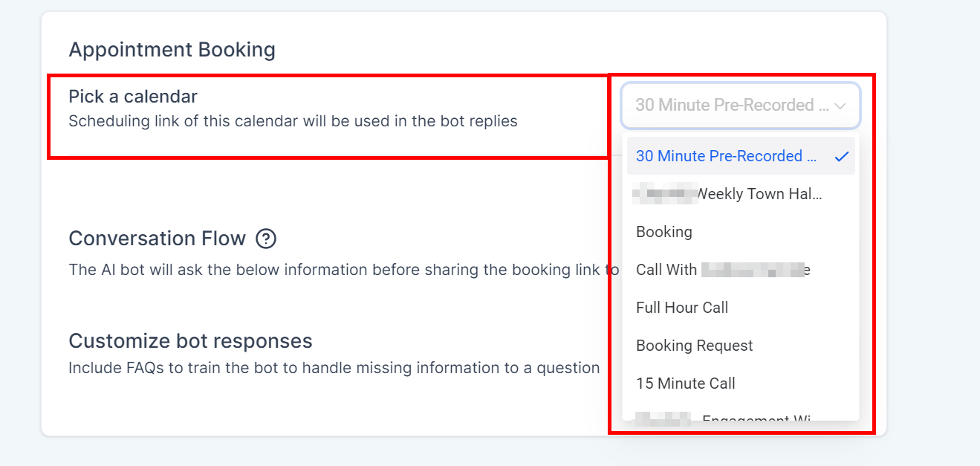The height and width of the screenshot is (466, 980).
Task: Click the Include FAQs description text
Action: click(334, 368)
